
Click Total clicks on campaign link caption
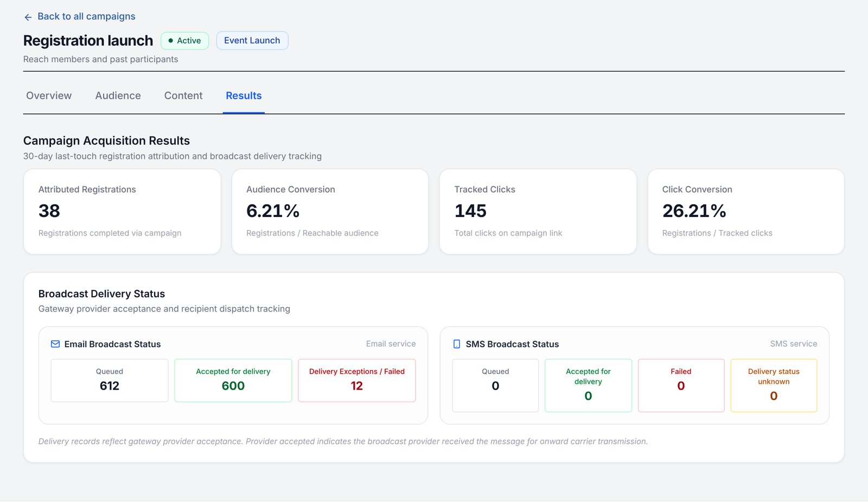(x=508, y=233)
